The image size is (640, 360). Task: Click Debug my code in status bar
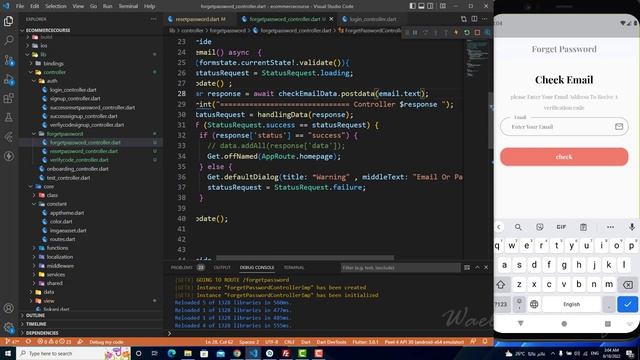pos(106,342)
